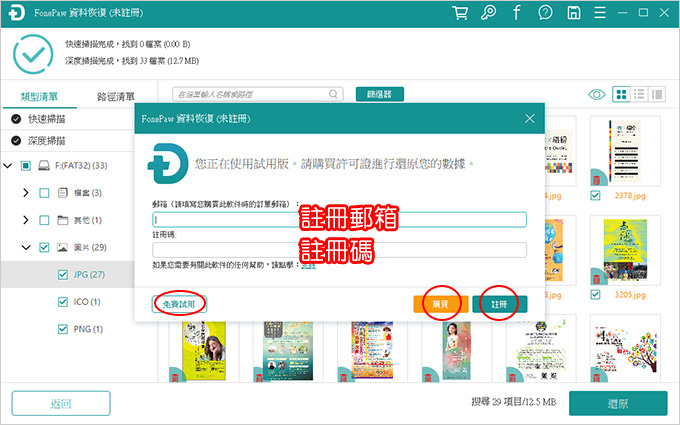The image size is (680, 425).
Task: Check the 檔案 (3) checkbox
Action: click(x=44, y=193)
